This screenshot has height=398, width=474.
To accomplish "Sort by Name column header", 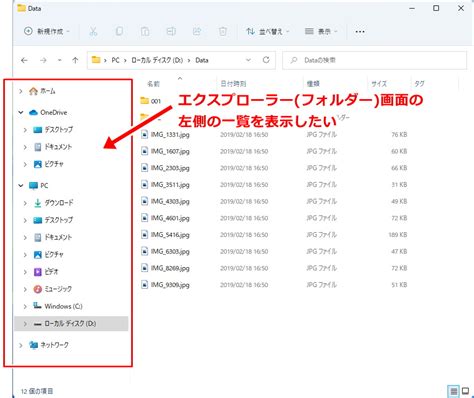I will pos(153,84).
